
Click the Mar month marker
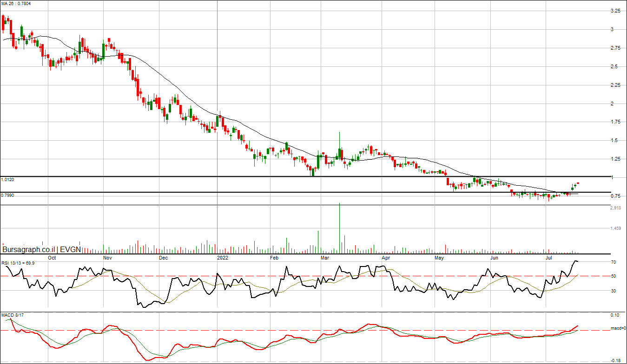tap(325, 257)
